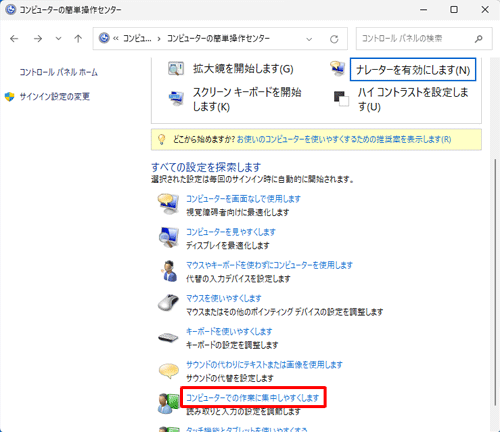Click the monitor magnifier icon for easier viewing
Screen dimensions: 500x432
point(169,237)
